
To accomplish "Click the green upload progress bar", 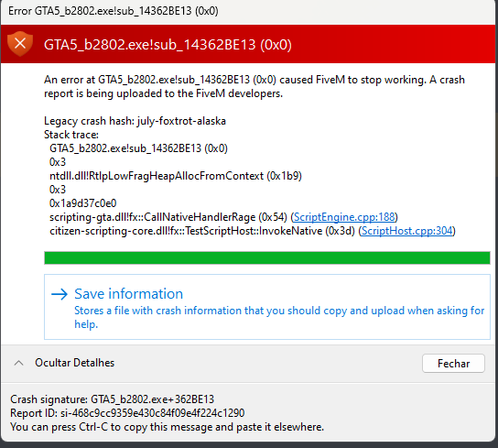I will [x=267, y=257].
